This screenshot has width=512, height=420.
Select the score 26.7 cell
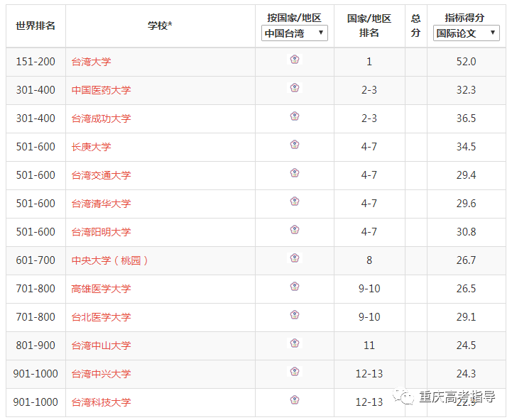[x=467, y=260]
